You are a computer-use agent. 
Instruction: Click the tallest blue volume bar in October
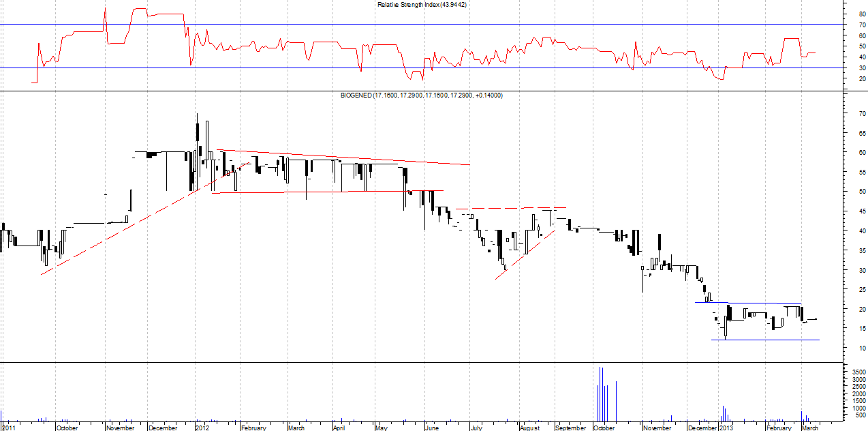pyautogui.click(x=600, y=396)
